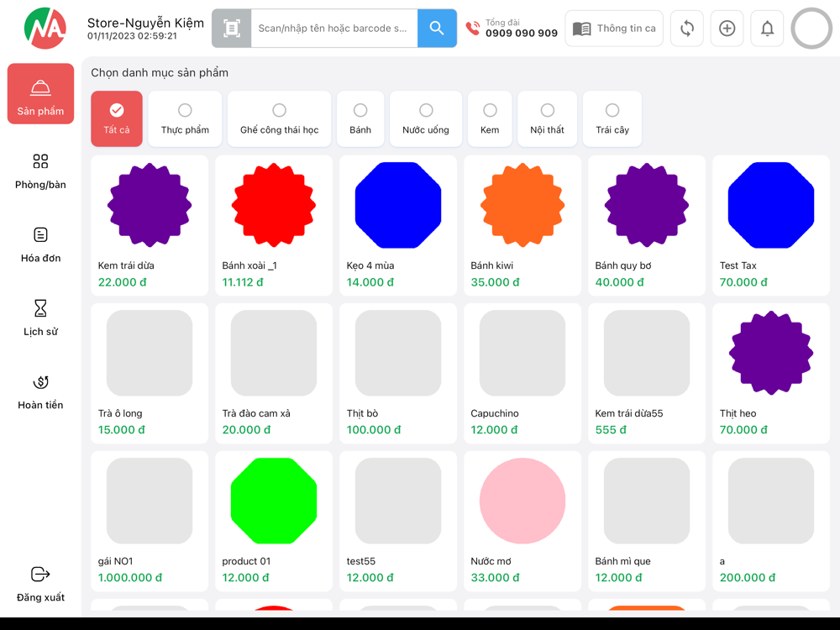Viewport: 840px width, 630px height.
Task: Select the Nội thất category
Action: pos(547,118)
